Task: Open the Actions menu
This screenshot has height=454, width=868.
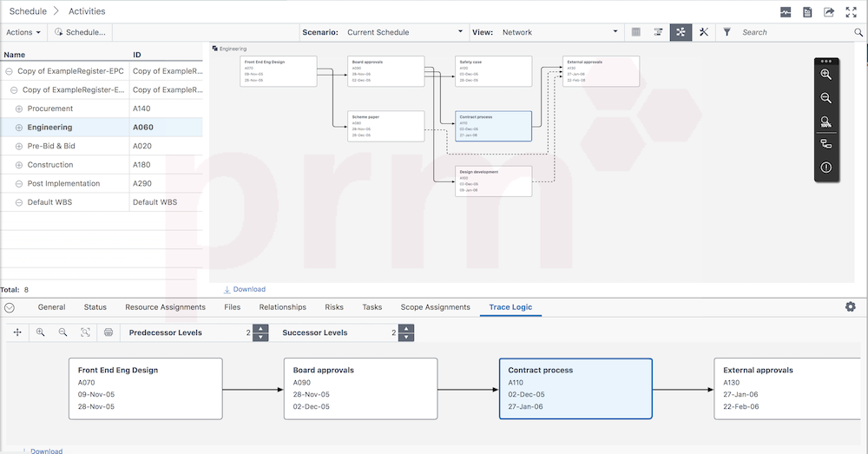Action: click(23, 32)
